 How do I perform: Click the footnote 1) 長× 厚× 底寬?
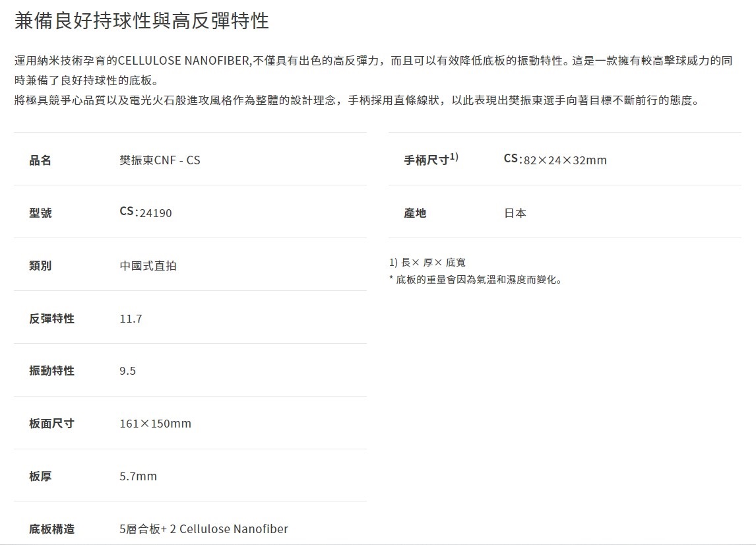[427, 263]
